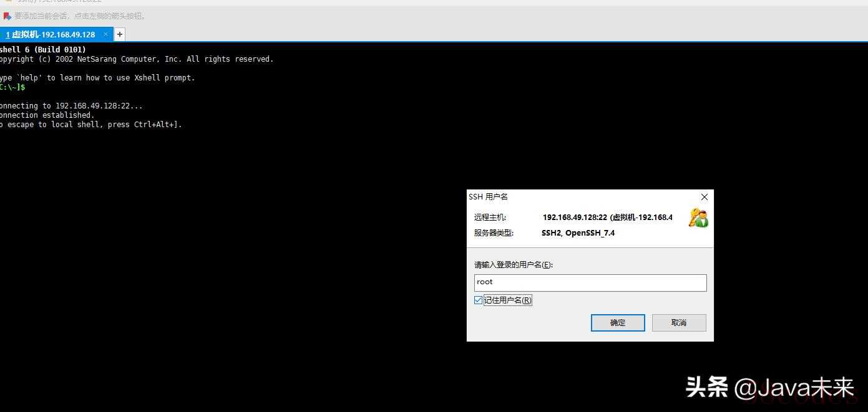Viewport: 868px width, 412px height.
Task: Close the SSH 用户名 dialog with X
Action: 704,197
